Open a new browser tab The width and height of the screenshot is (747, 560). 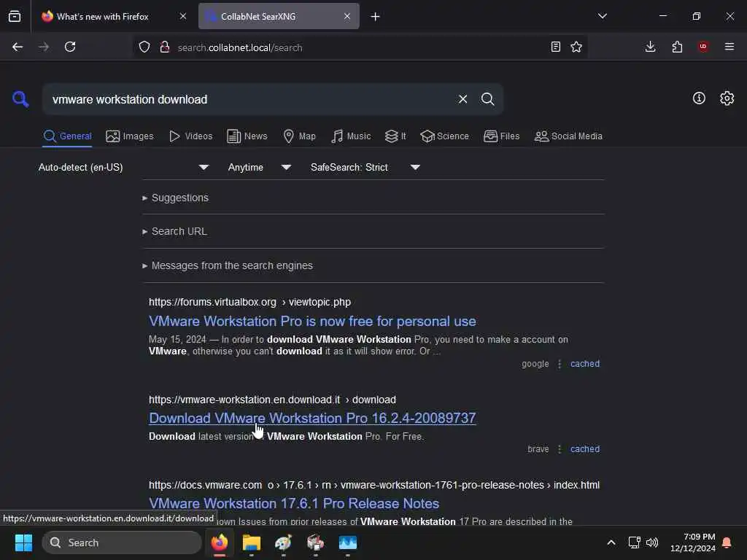click(x=376, y=17)
